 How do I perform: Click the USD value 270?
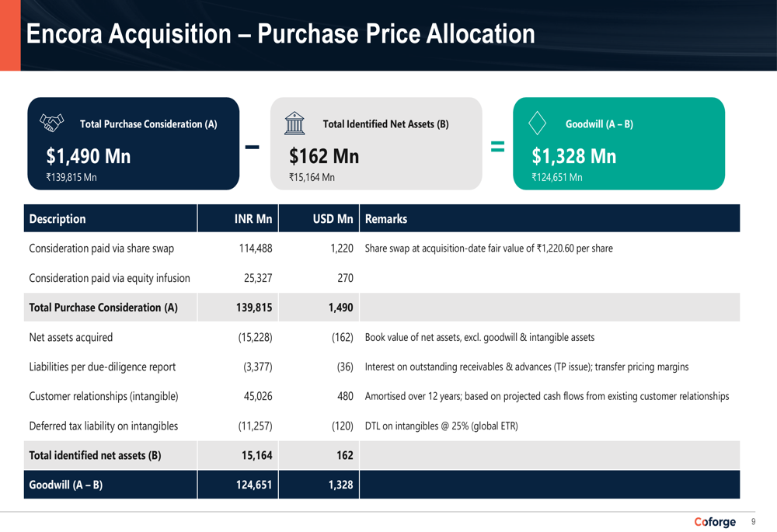pyautogui.click(x=346, y=278)
